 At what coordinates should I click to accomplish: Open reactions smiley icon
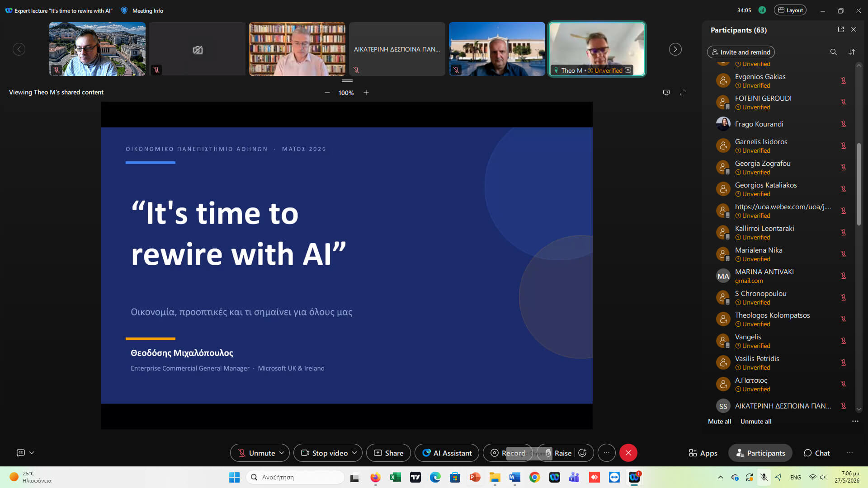tap(583, 453)
